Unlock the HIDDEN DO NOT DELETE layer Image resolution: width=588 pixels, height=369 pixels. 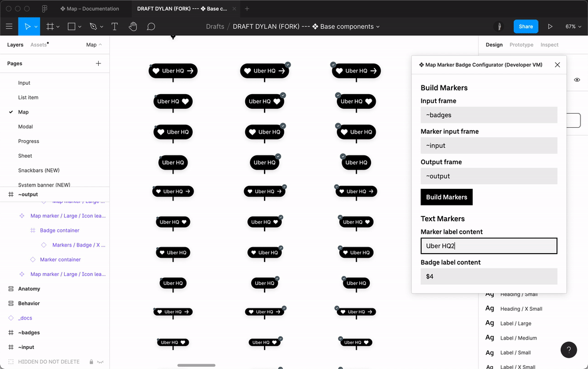[x=91, y=362]
